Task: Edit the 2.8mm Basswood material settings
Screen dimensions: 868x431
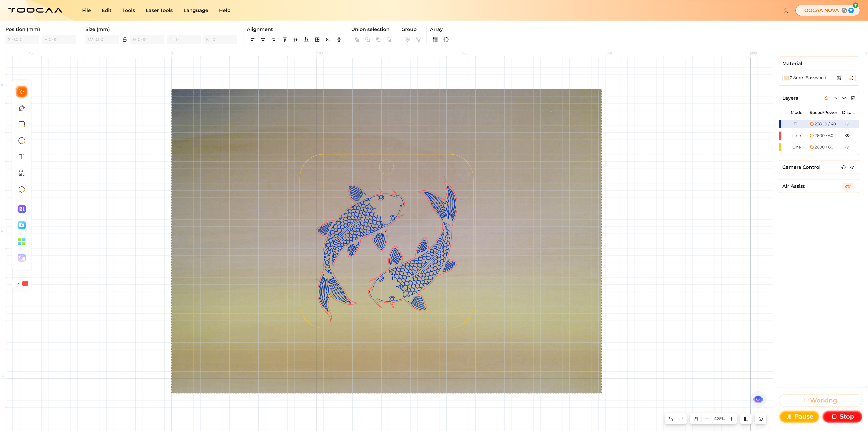Action: 839,78
